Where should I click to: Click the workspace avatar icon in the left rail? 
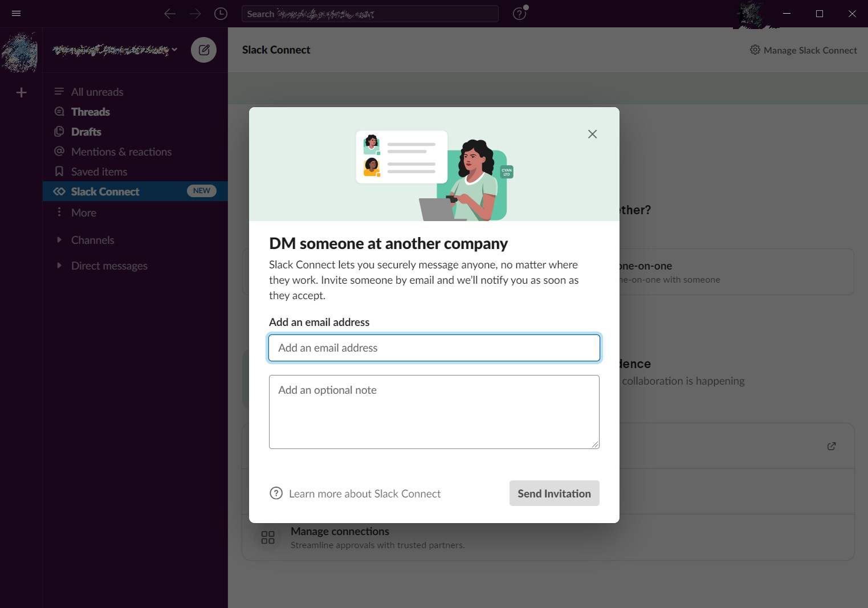[x=20, y=52]
